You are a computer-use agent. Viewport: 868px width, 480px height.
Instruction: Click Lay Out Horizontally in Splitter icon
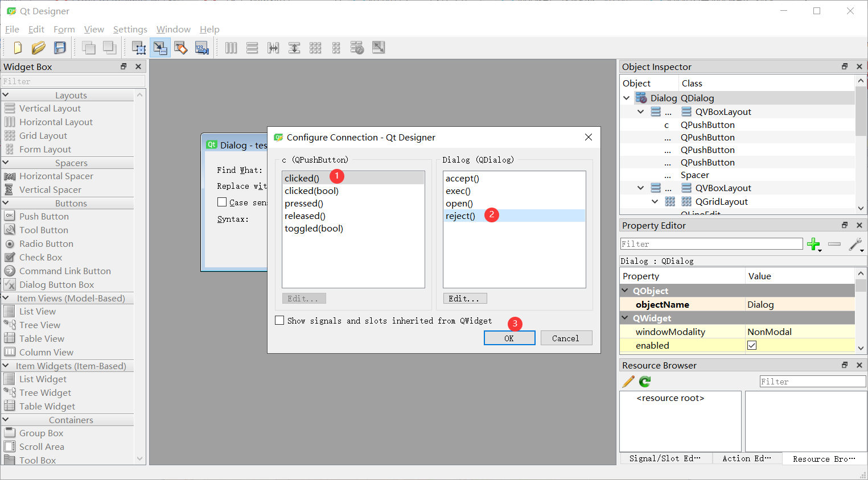(273, 48)
